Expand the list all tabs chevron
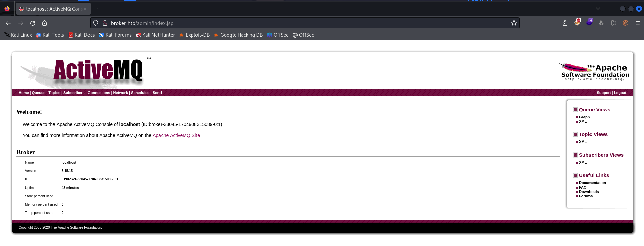Viewport: 644px width, 246px height. (598, 9)
